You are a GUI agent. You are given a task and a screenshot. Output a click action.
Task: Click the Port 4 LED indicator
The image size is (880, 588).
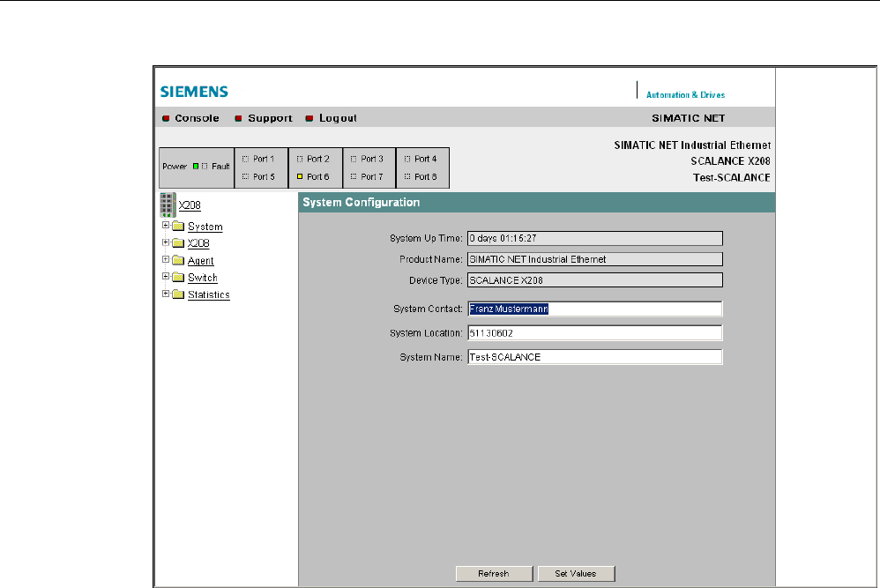click(x=407, y=159)
